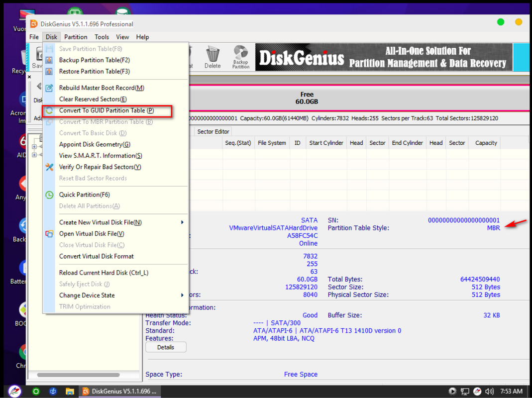The width and height of the screenshot is (532, 398).
Task: Expand the first disk tree node
Action: click(x=34, y=147)
